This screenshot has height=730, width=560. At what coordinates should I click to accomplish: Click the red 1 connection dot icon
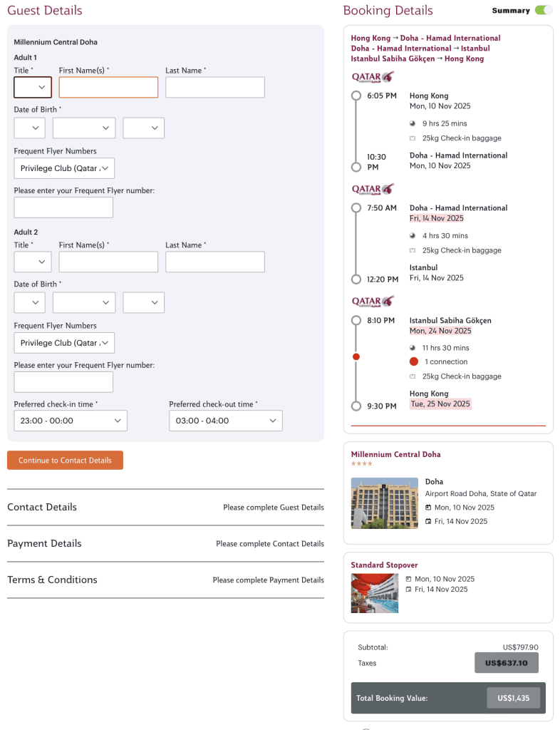(414, 361)
